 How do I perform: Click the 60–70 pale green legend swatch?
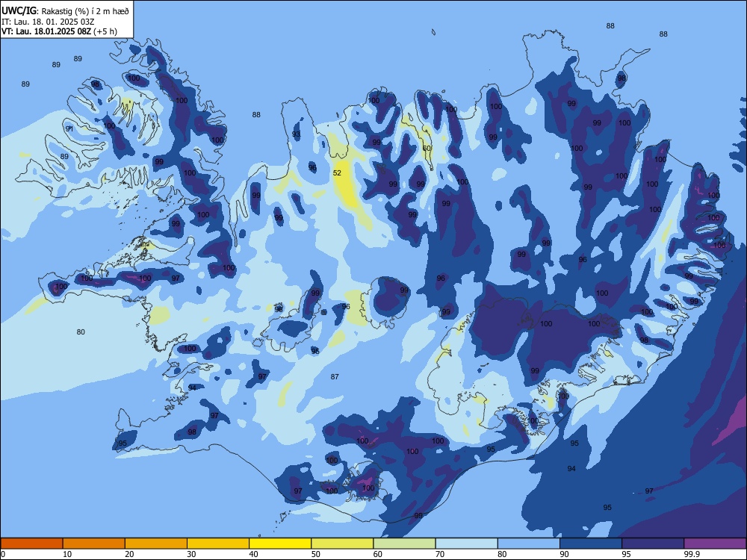[x=404, y=544]
